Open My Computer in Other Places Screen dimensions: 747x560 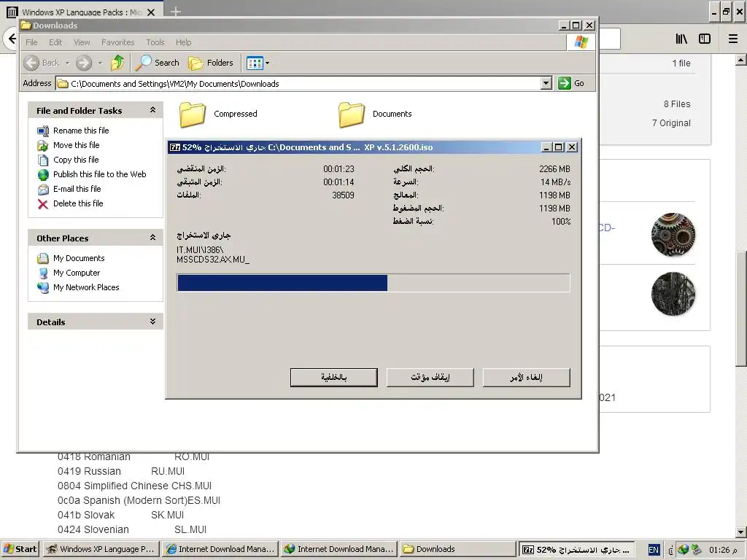[77, 273]
